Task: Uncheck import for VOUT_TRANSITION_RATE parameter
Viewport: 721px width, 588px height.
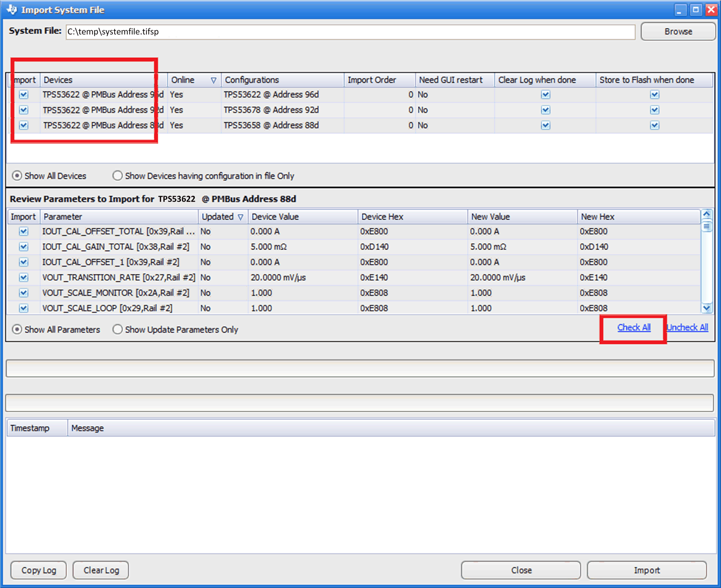Action: 24,278
